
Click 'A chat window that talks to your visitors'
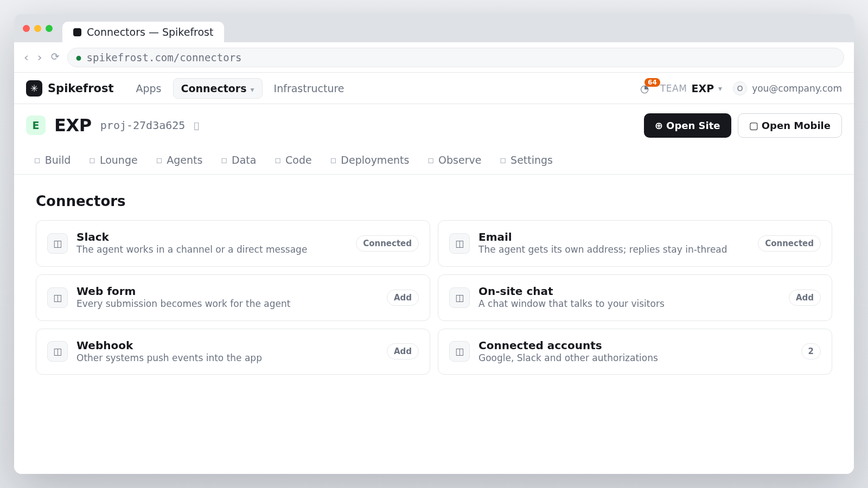point(571,304)
